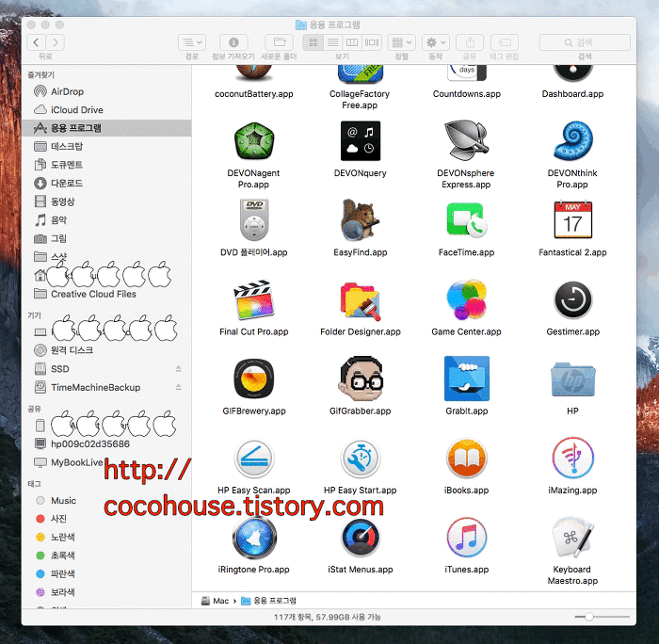Select the DEVONquery app icon
The image size is (659, 644).
pyautogui.click(x=361, y=141)
